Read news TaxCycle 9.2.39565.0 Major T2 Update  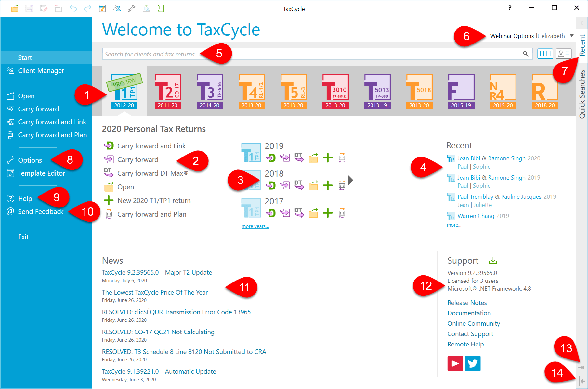[x=157, y=272]
